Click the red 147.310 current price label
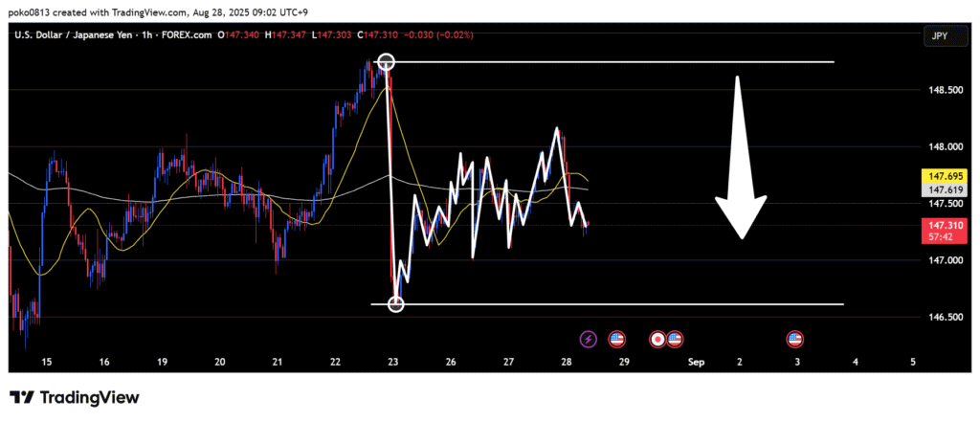This screenshot has height=422, width=980. tap(940, 225)
